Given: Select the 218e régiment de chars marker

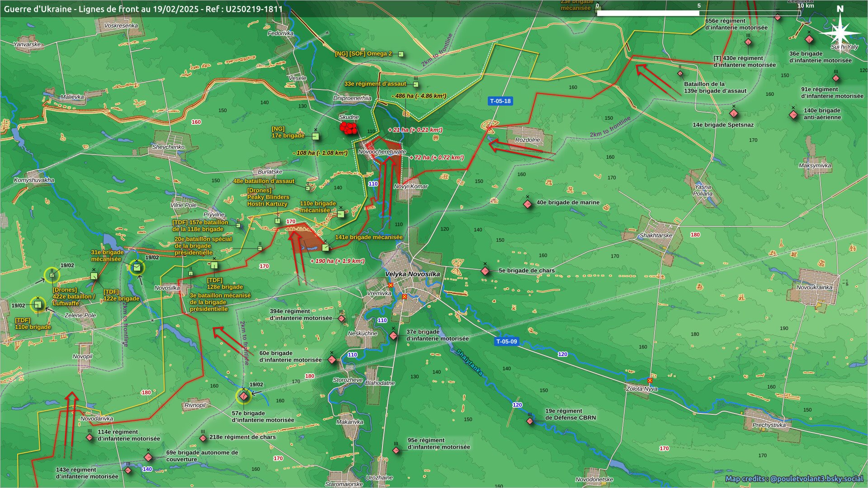Looking at the screenshot, I should pyautogui.click(x=203, y=438).
